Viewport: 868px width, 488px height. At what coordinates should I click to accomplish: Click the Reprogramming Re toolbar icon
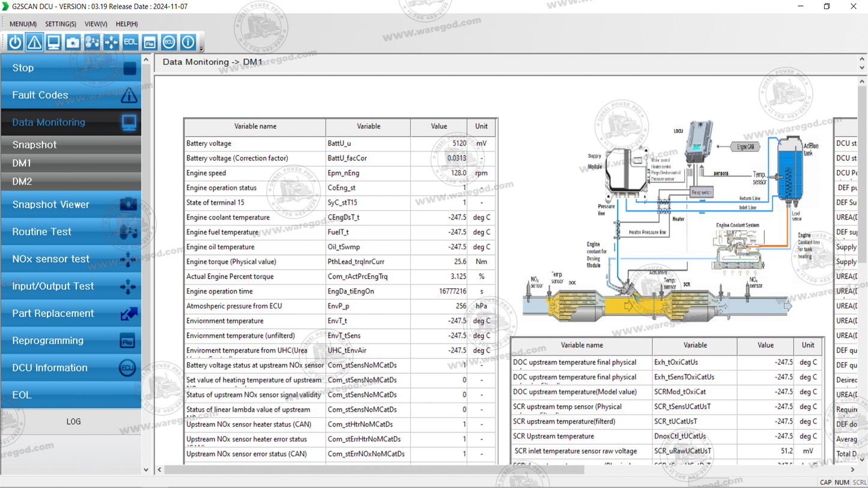(x=150, y=41)
